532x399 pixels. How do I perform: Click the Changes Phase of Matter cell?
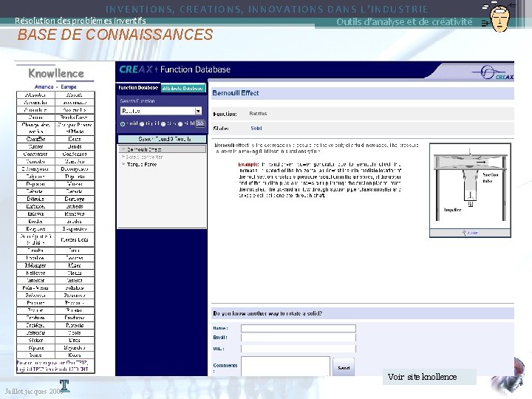[x=75, y=128]
